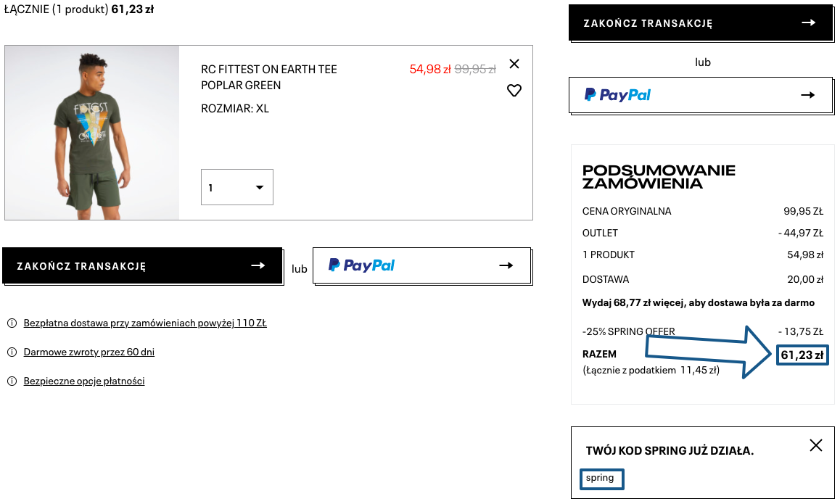Pay with PayPal button in sidebar
This screenshot has height=504, width=840.
click(x=699, y=95)
